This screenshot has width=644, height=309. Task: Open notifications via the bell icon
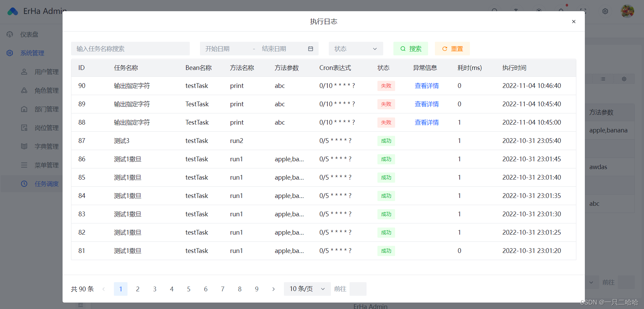[x=561, y=11]
